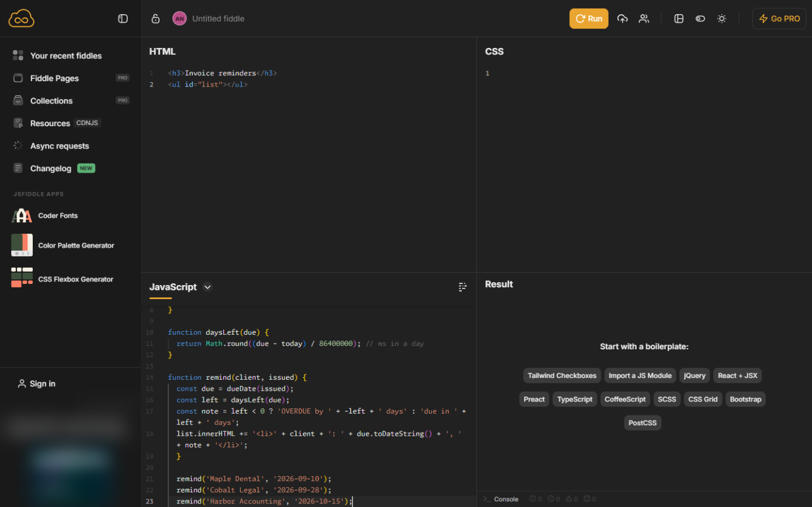Open Resources CDNJS menu item
The width and height of the screenshot is (812, 507).
(57, 123)
